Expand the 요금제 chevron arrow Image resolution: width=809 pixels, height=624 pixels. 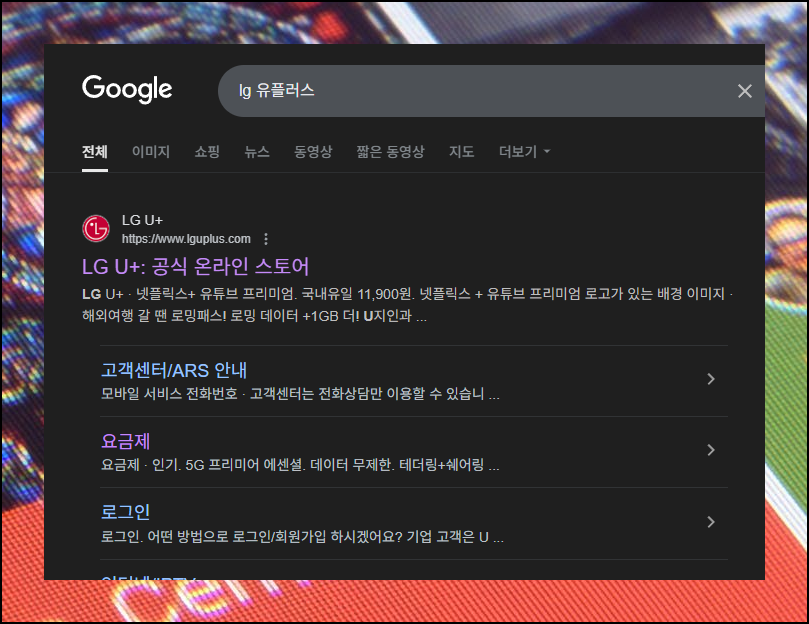click(x=710, y=450)
